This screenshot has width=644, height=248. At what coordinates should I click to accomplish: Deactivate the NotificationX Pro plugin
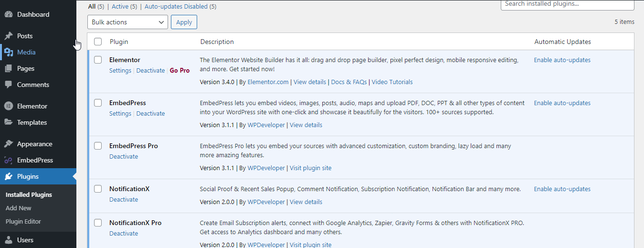pos(124,233)
